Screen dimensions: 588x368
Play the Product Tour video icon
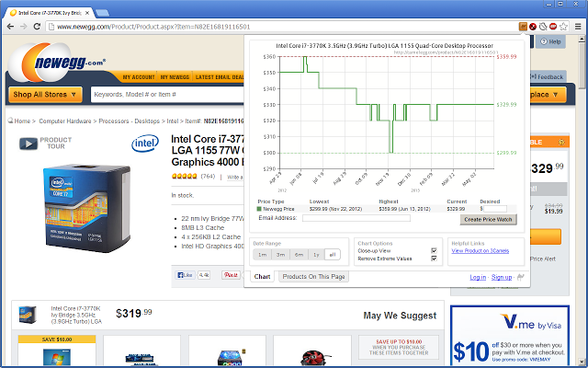(28, 144)
